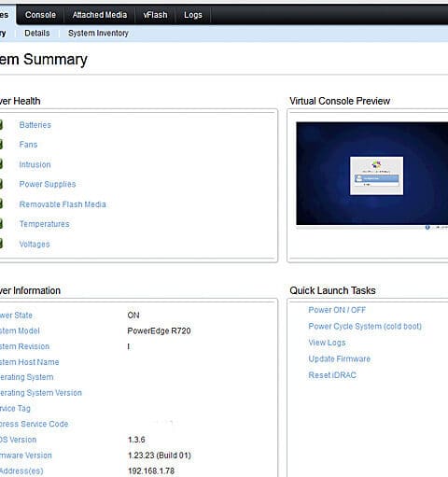
Task: Click the "Virtual Console Preview" heading
Action: (x=340, y=101)
